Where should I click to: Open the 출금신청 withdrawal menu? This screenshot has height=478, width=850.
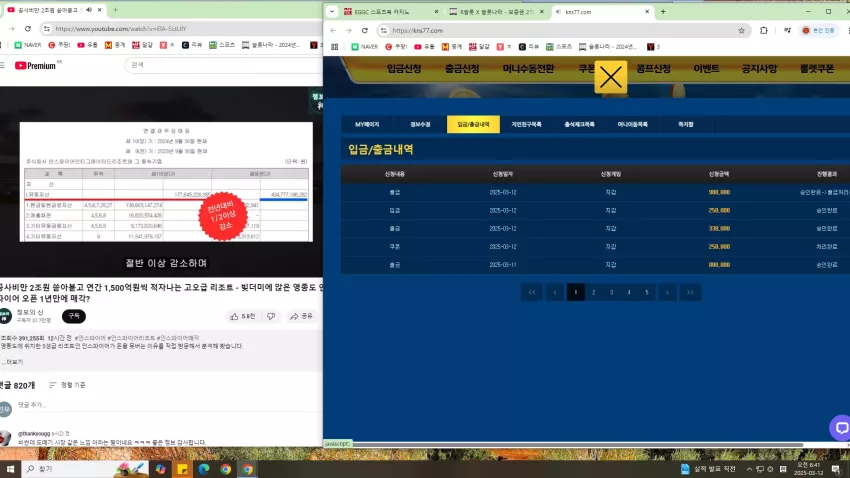[x=462, y=69]
